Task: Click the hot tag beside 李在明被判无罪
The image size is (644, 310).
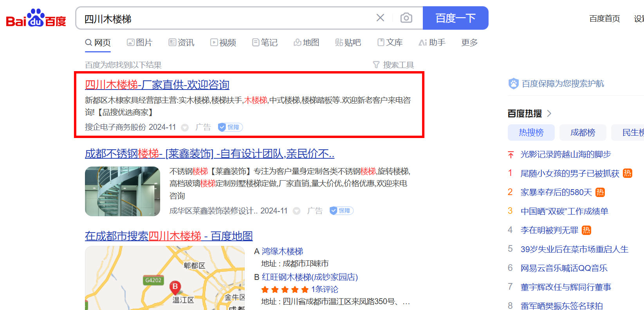Action: tap(586, 230)
